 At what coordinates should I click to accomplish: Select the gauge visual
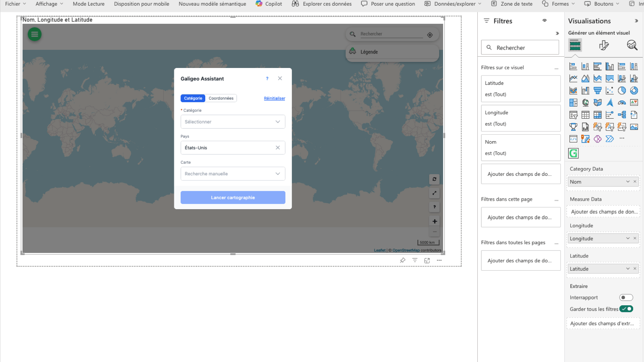click(622, 102)
